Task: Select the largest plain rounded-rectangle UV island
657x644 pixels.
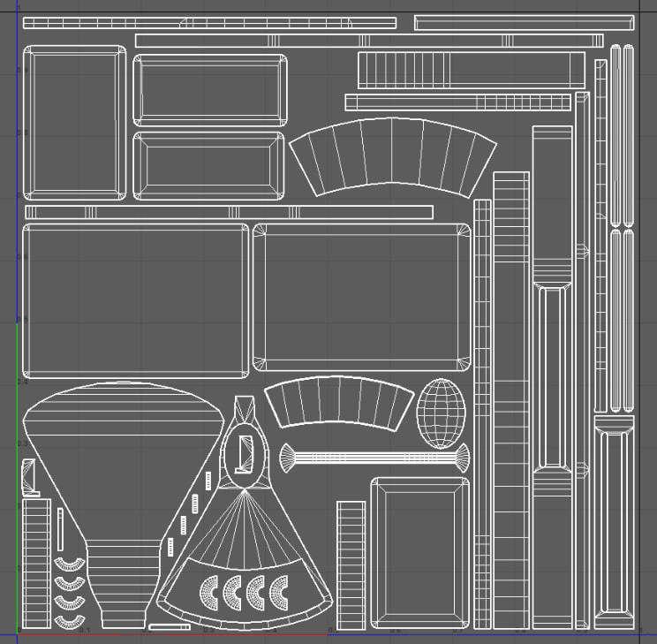Action: pos(136,300)
